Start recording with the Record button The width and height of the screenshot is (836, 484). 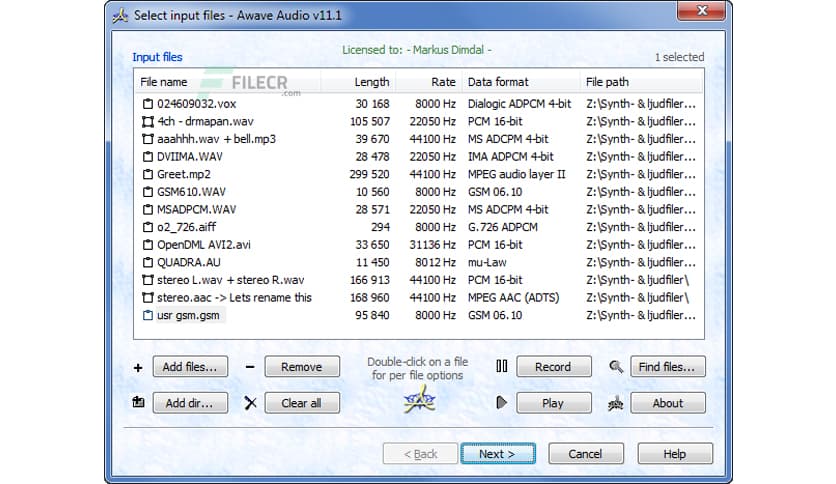(x=553, y=367)
